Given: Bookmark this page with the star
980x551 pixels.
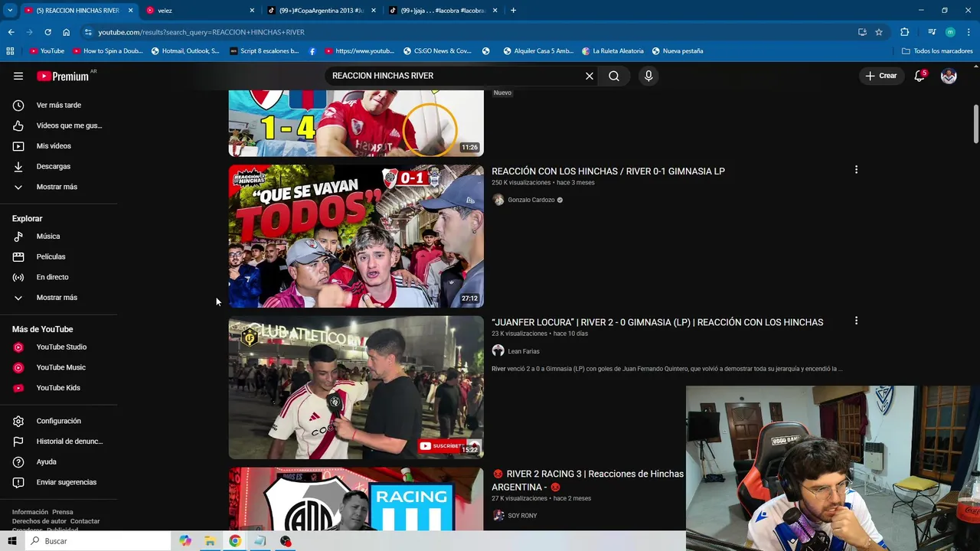Looking at the screenshot, I should [x=879, y=32].
